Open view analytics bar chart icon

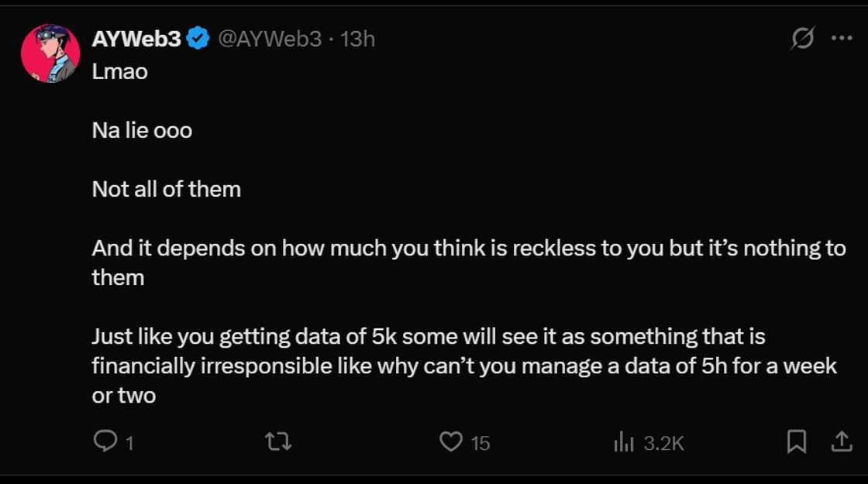[x=624, y=442]
